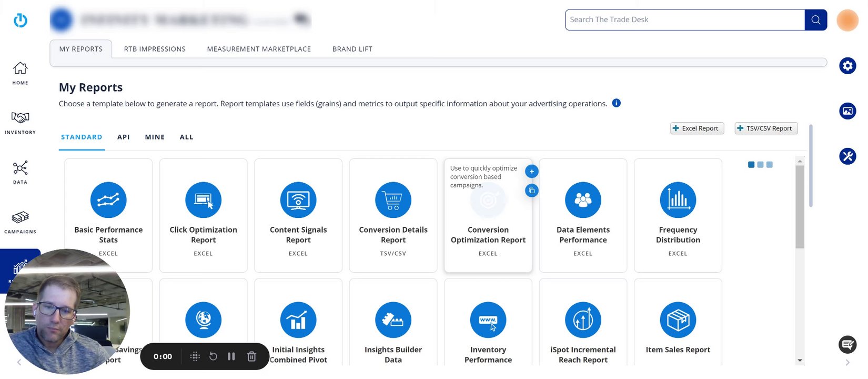Select Initial Insights Combined Pivot icon

pos(298,320)
